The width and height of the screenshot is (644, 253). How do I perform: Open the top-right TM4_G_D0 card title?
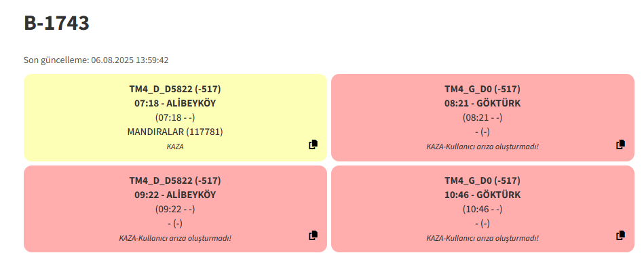point(482,89)
